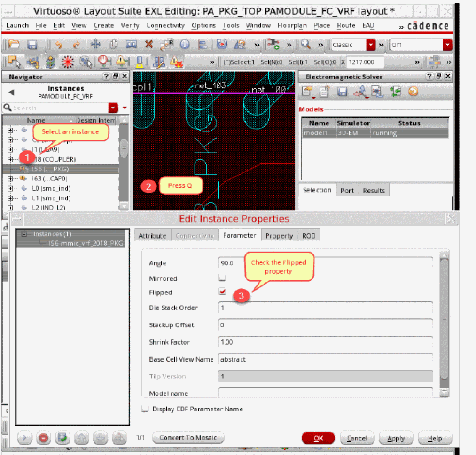Open the Port tab in Electromagnetic Solver
The image size is (476, 455).
(347, 191)
